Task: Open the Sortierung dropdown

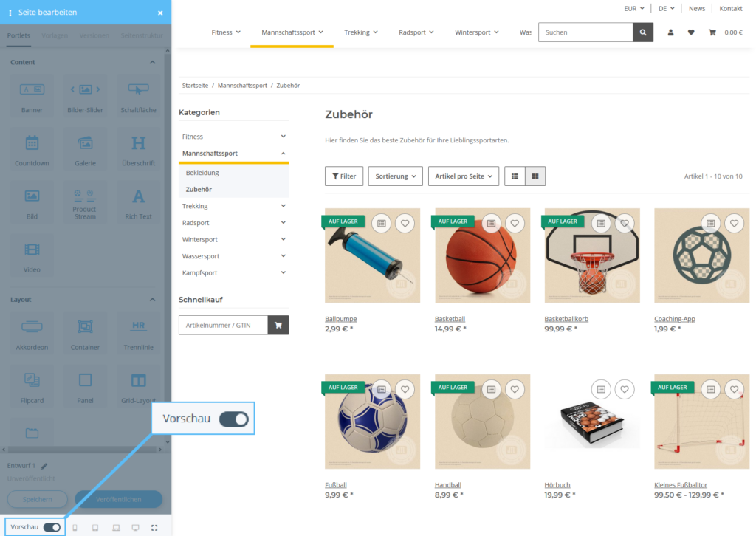Action: [396, 176]
